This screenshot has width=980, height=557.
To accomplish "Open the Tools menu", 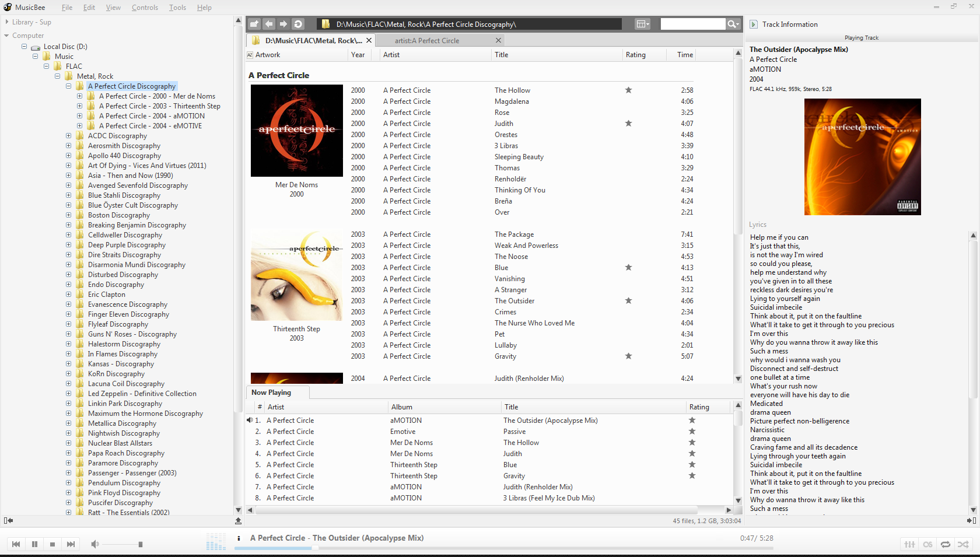I will tap(177, 8).
